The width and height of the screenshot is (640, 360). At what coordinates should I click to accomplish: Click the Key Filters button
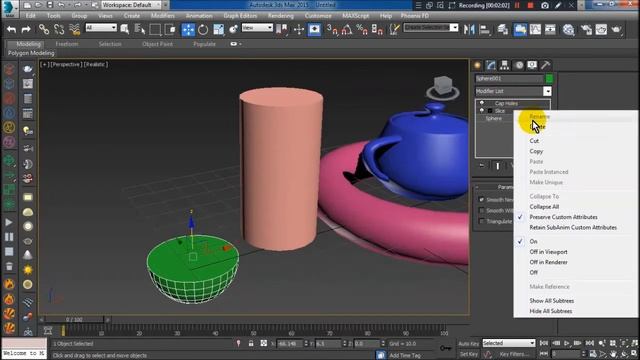click(513, 354)
